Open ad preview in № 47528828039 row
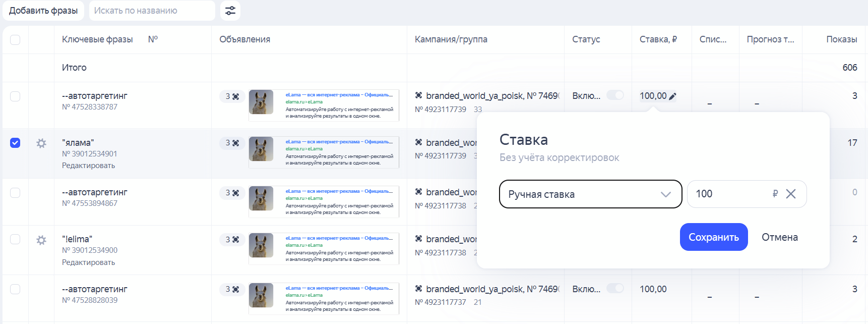This screenshot has width=868, height=324. click(324, 299)
